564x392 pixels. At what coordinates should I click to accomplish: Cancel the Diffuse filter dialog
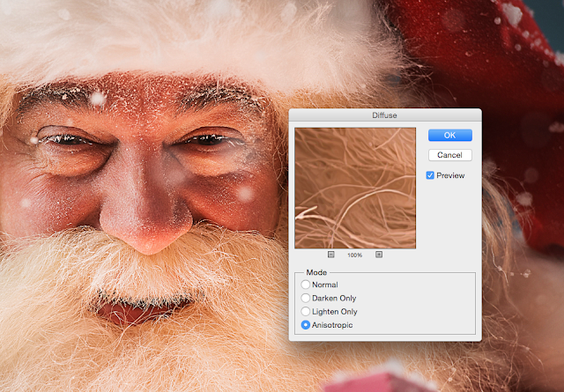[450, 155]
